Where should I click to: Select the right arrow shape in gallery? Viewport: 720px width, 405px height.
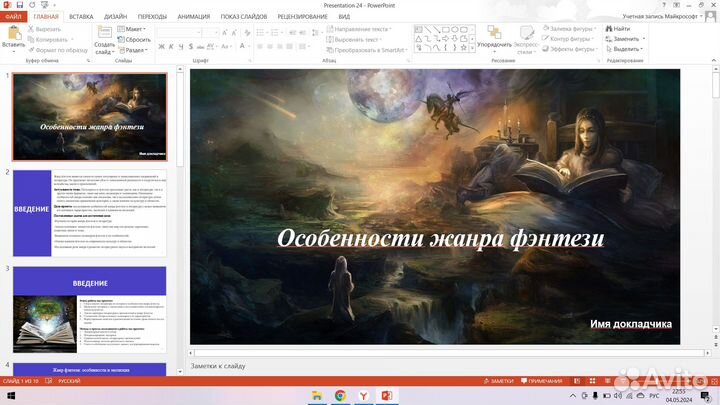[x=445, y=39]
